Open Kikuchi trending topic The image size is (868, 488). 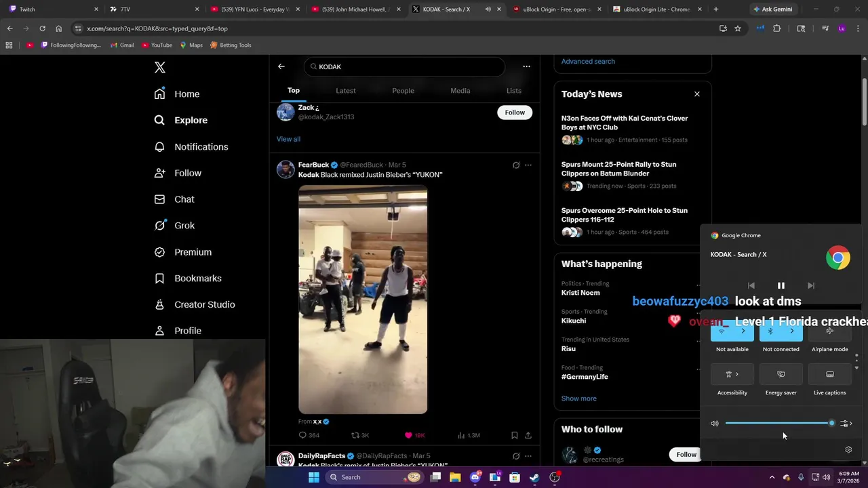coord(574,321)
